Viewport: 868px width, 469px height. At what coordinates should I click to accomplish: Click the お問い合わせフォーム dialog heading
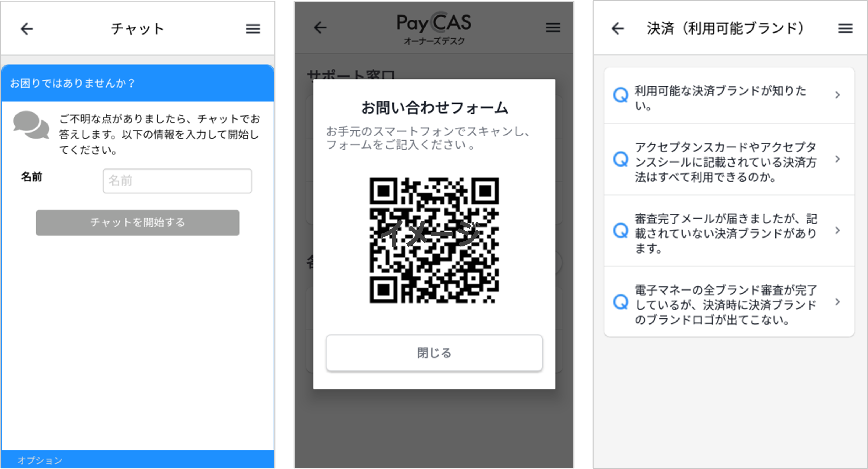click(434, 108)
